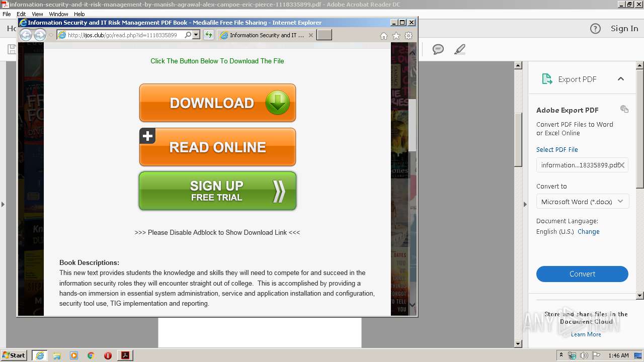Refresh the page in Internet Explorer
Screen dimensions: 644x362
(x=209, y=35)
